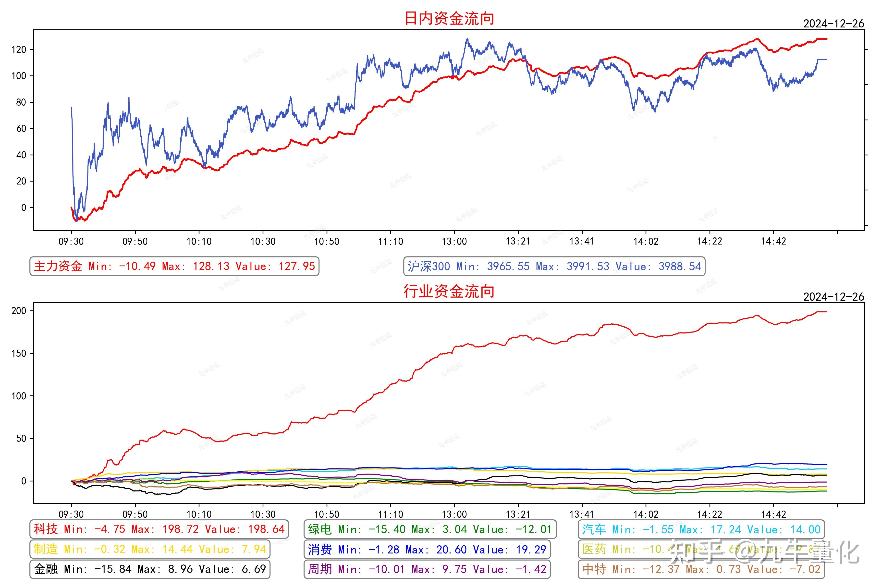Screen dimensions: 882x588
Task: Click the 09:30 time label under the 日内资金流向 chart
Action: click(71, 242)
